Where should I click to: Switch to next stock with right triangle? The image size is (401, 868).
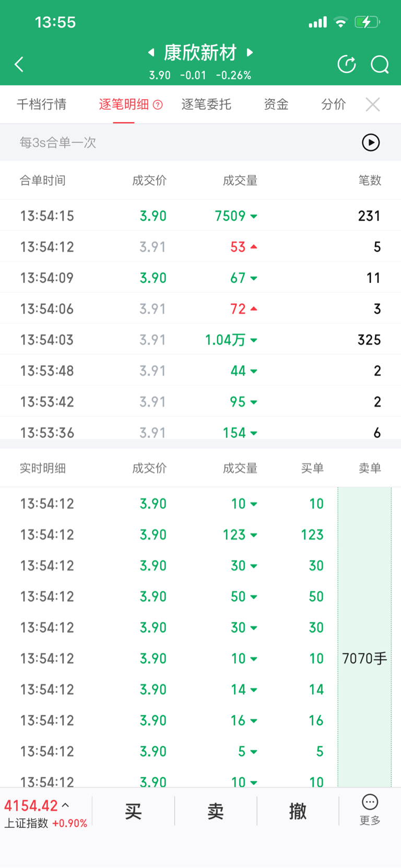(250, 52)
